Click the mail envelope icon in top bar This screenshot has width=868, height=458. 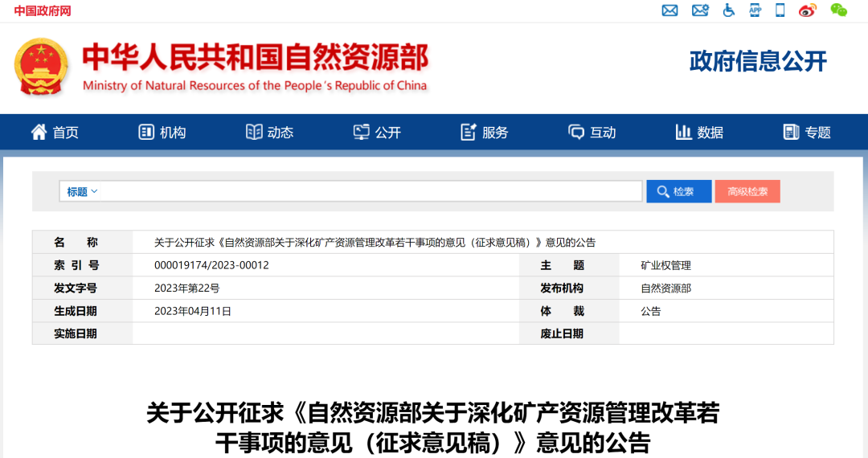(x=669, y=10)
